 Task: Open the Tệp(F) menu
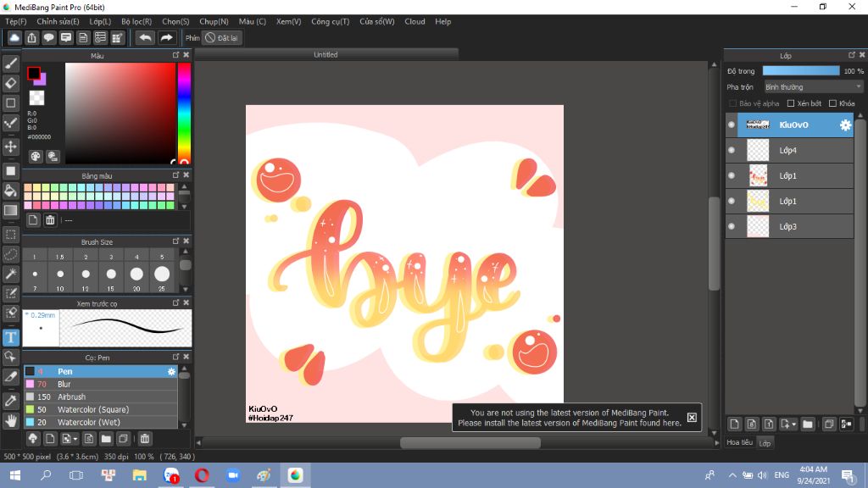[15, 21]
